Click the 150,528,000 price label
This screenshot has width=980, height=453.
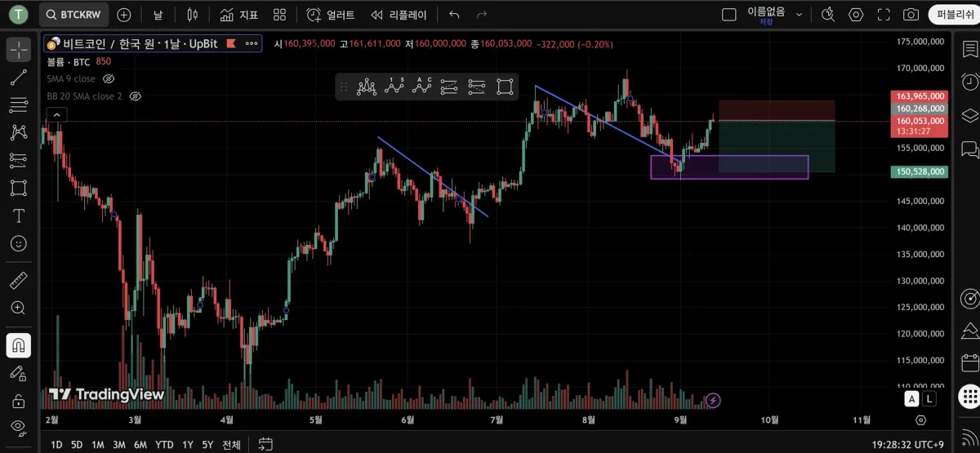coord(920,172)
